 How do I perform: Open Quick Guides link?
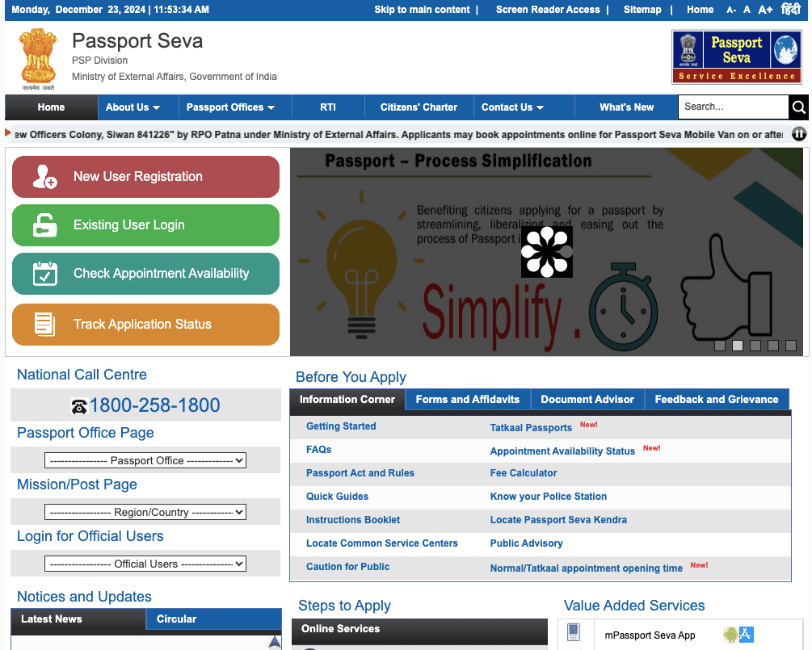(337, 497)
